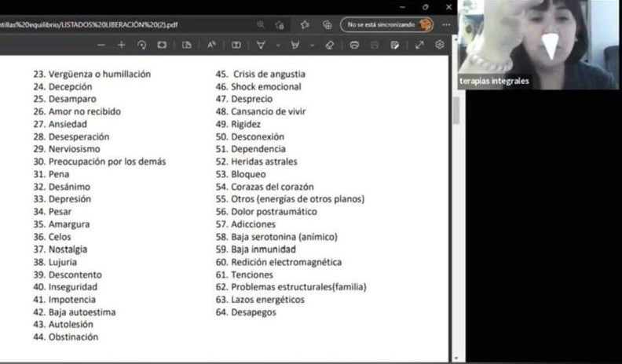Open the browser three-dots menu

[446, 24]
